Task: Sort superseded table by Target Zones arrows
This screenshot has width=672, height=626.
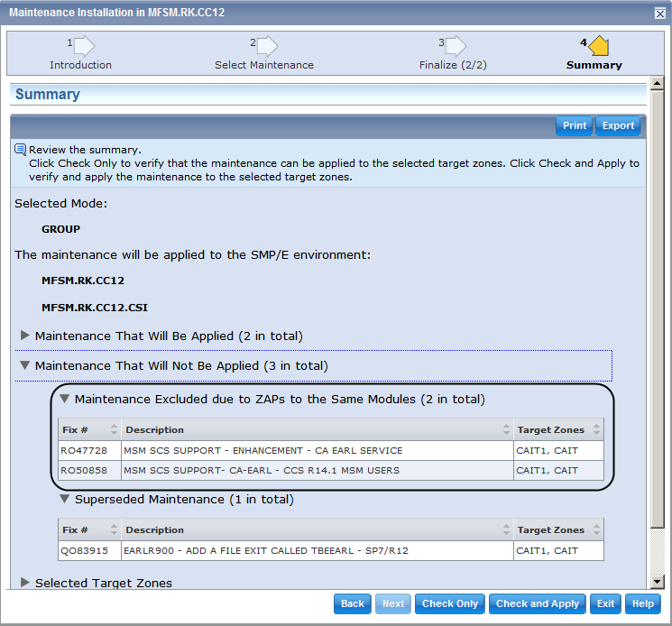Action: pos(596,530)
